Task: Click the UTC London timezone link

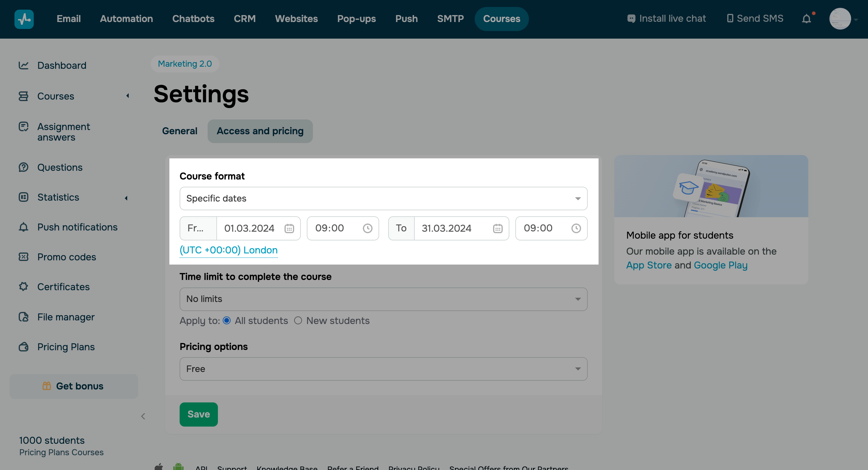Action: tap(228, 250)
